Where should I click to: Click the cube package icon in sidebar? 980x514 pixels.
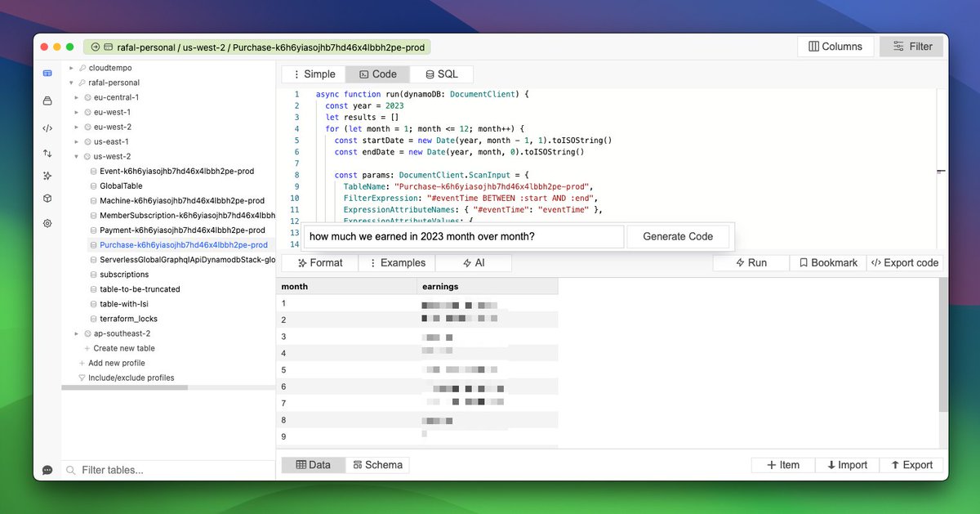click(x=47, y=199)
